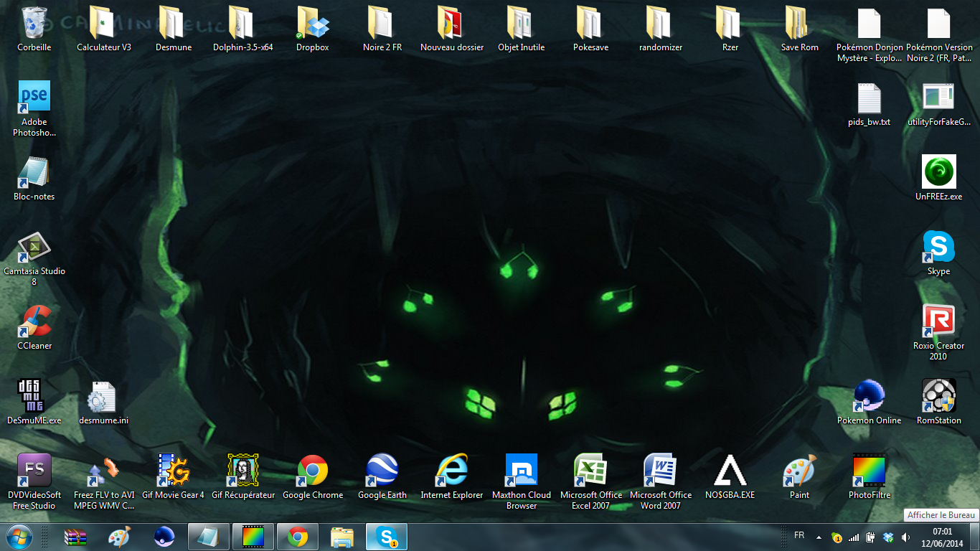Select the Bloc-notes shortcut
Image resolution: width=980 pixels, height=551 pixels.
click(x=34, y=178)
